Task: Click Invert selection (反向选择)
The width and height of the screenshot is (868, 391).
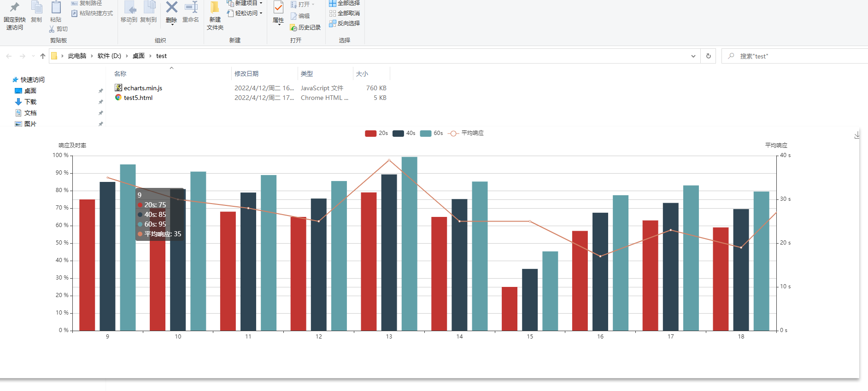Action: [x=344, y=23]
